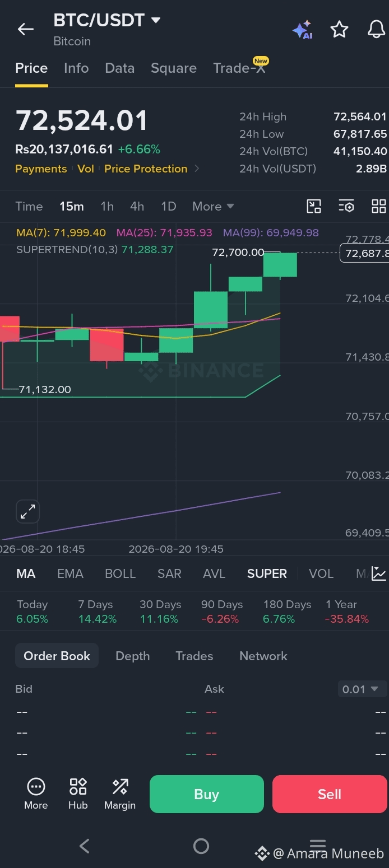Click the large price 72,524.01
The height and width of the screenshot is (868, 389).
[82, 121]
